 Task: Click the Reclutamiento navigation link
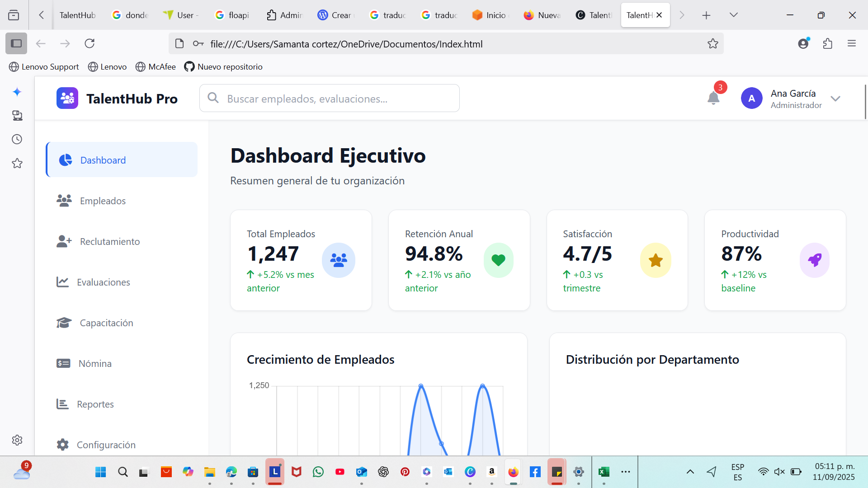click(110, 241)
